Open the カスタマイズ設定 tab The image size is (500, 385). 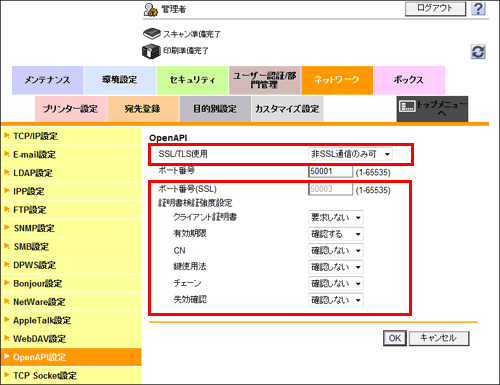(x=287, y=109)
